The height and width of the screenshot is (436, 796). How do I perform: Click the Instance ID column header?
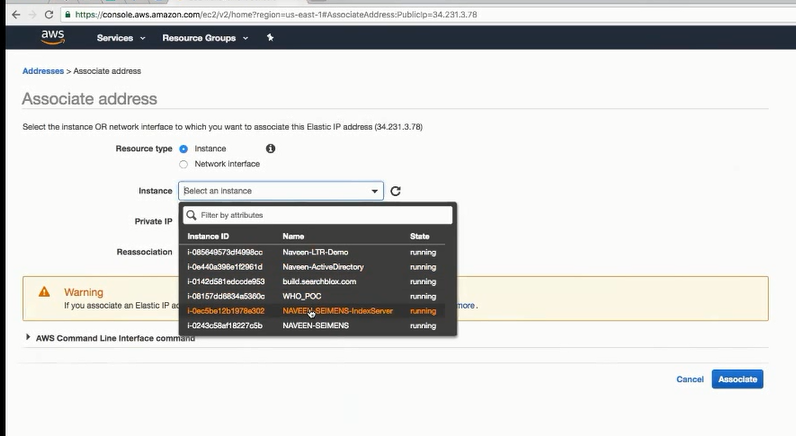coord(208,237)
